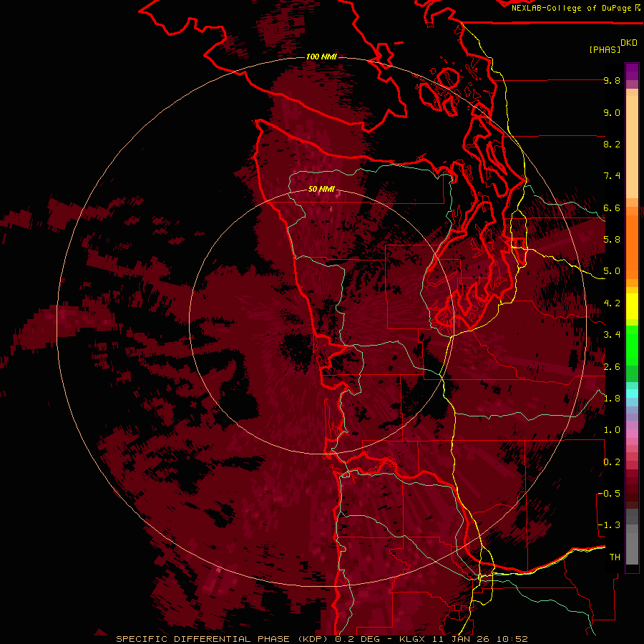644x644 pixels.
Task: Select the 5.0 scale label
Action: click(x=612, y=271)
